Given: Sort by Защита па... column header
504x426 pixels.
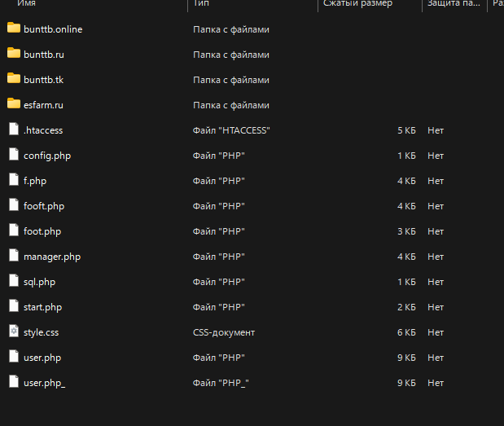Looking at the screenshot, I should [451, 4].
